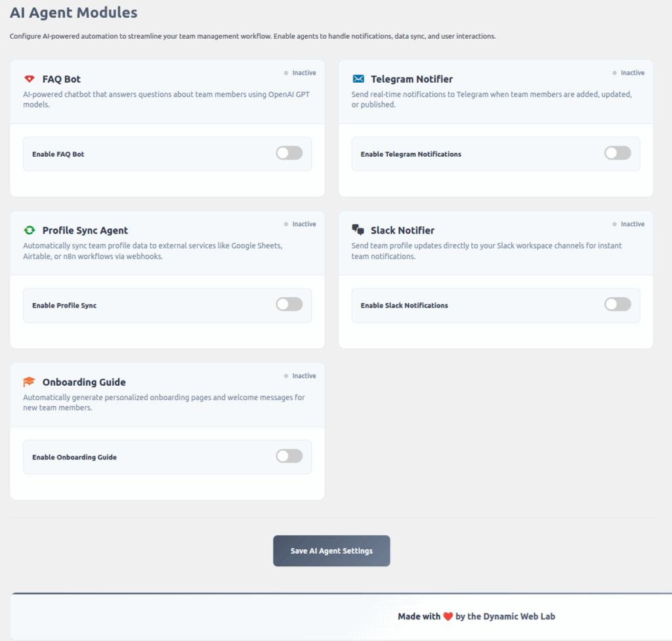This screenshot has width=672, height=641.
Task: Select the Onboarding Guide heading
Action: [x=84, y=383]
